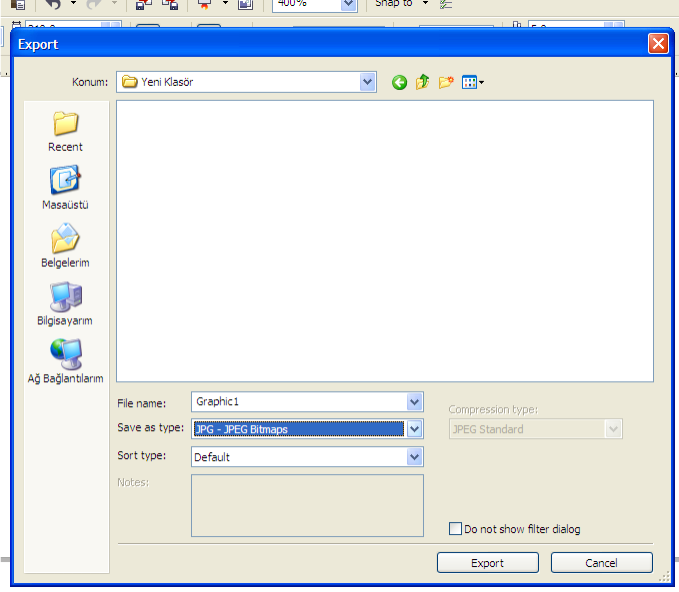Go back to the previous folder

[x=399, y=83]
